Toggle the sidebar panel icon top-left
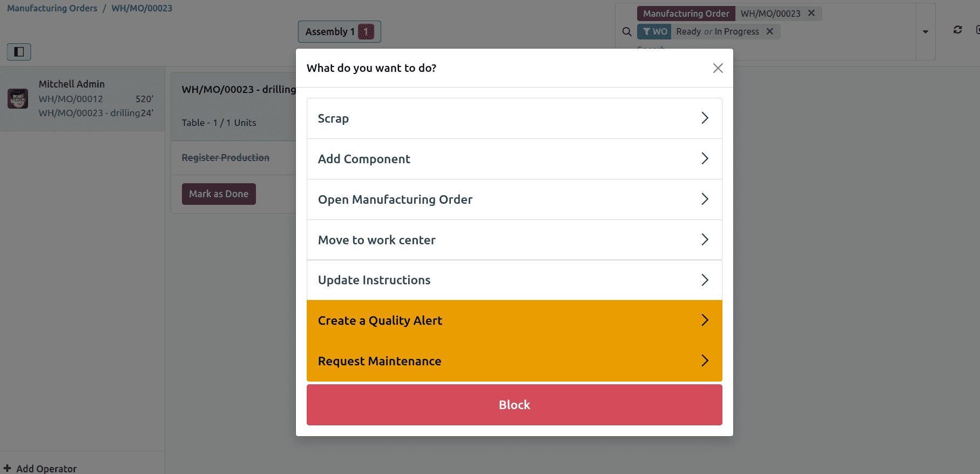Image resolution: width=980 pixels, height=474 pixels. [x=18, y=52]
